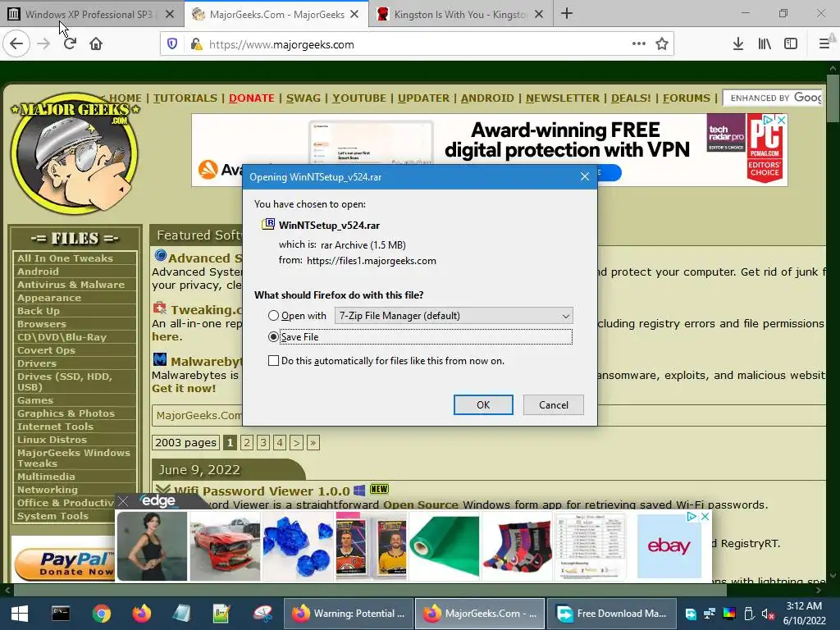Open the YOUTUBE menu link
Screen dimensions: 840x630
coord(359,98)
